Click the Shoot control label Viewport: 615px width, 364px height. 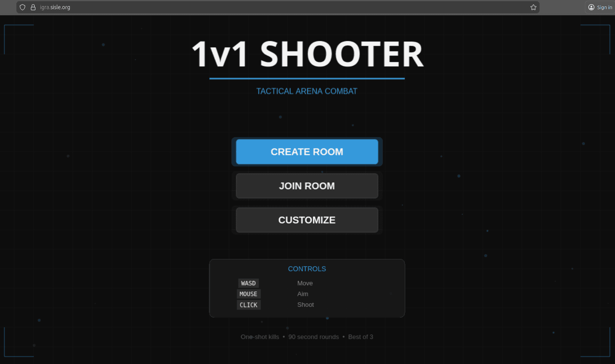(x=306, y=305)
